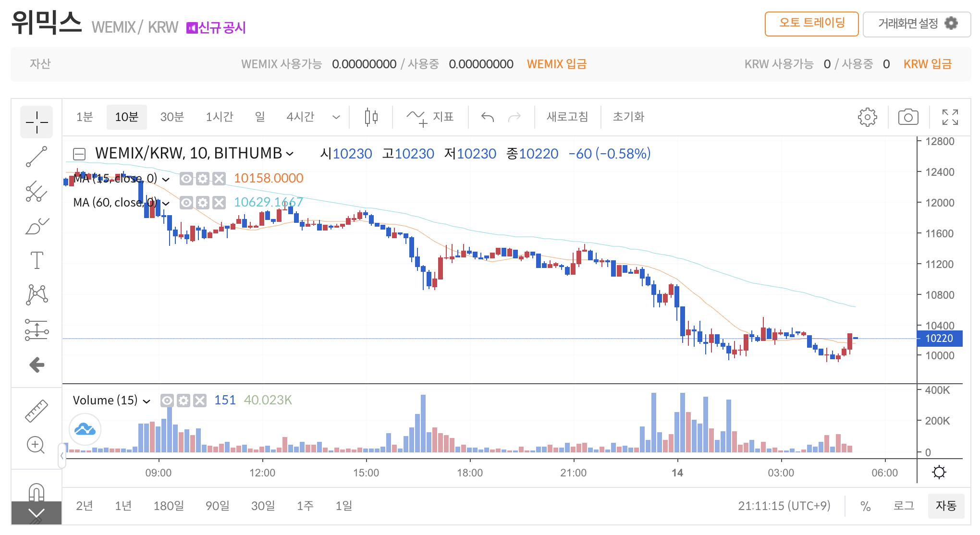Expand MA (15, close, 0) options

coord(166,179)
